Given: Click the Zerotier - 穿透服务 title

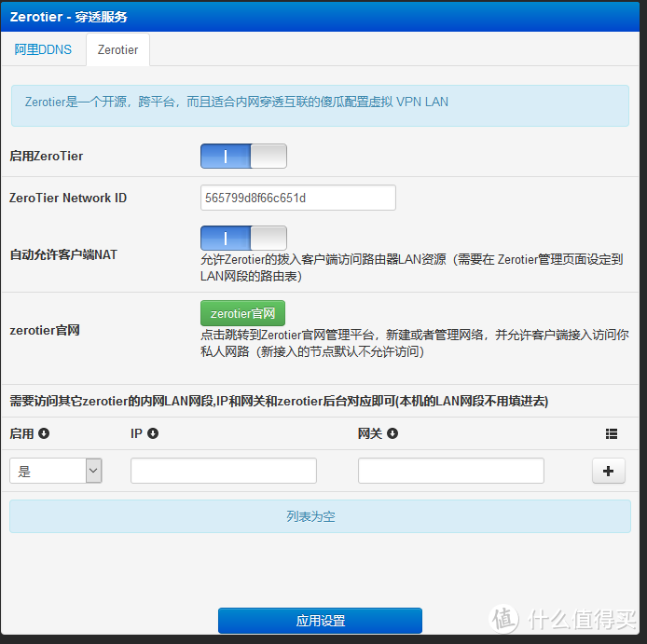Looking at the screenshot, I should click(x=68, y=17).
